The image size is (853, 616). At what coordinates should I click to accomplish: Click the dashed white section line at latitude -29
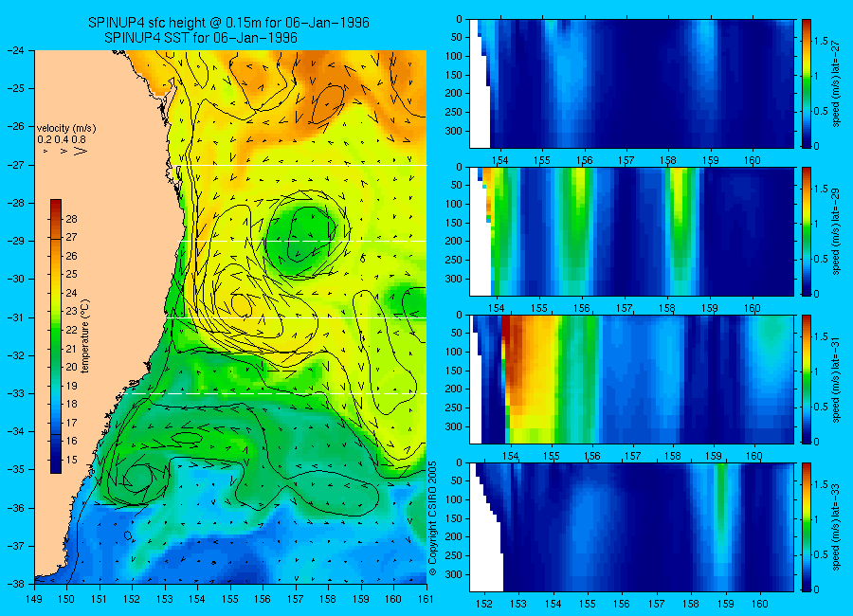pos(304,241)
